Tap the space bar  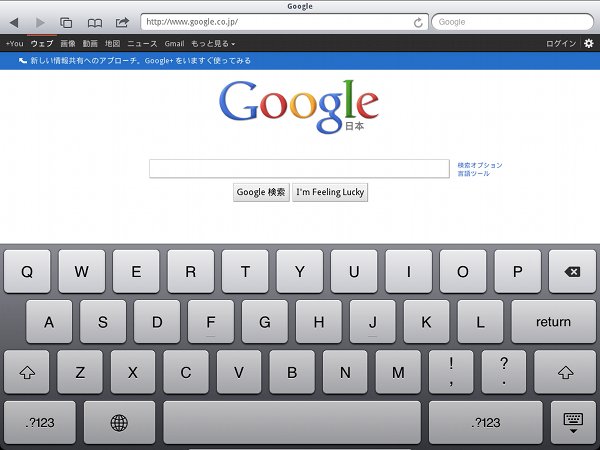292,422
